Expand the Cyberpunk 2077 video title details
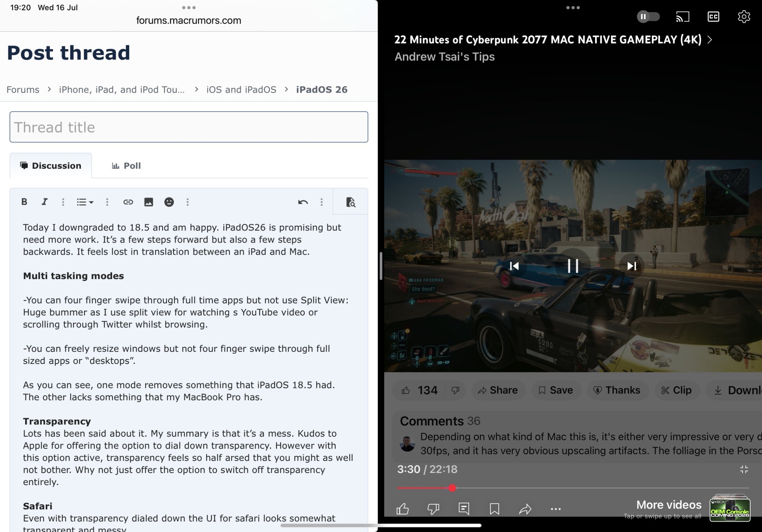Image resolution: width=762 pixels, height=532 pixels. [x=553, y=40]
